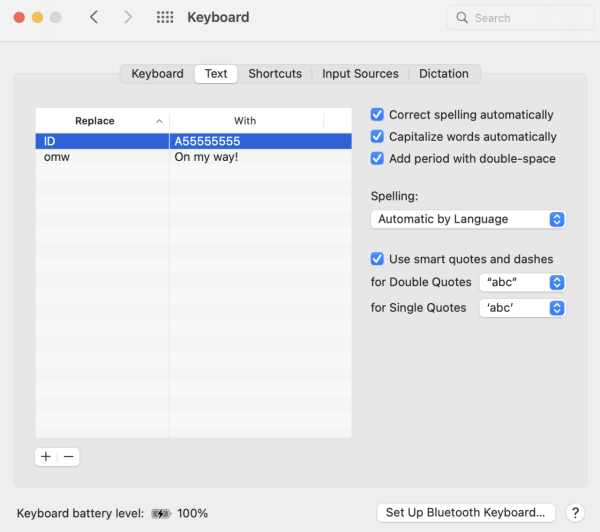Screen dimensions: 600x532
Task: Go back with the left chevron
Action: click(x=94, y=17)
